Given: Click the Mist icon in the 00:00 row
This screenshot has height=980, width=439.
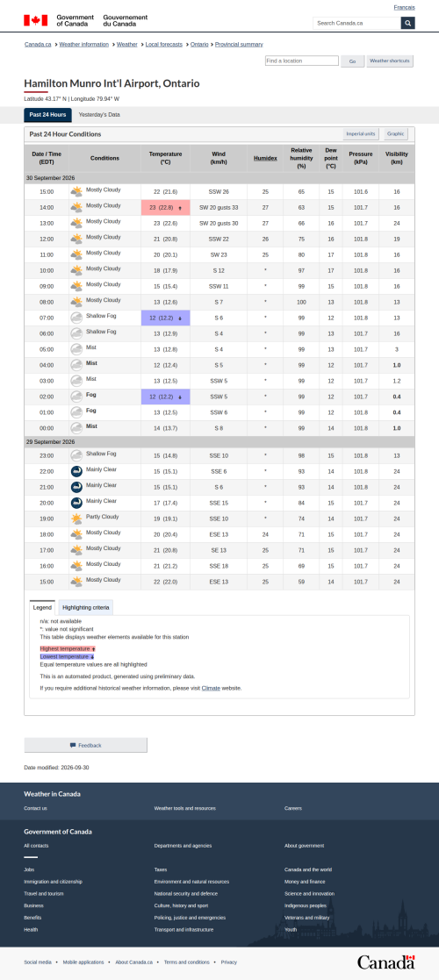Looking at the screenshot, I should (76, 427).
